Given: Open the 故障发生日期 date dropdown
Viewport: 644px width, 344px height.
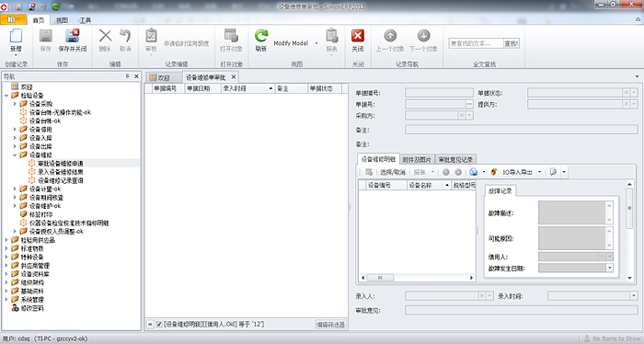Looking at the screenshot, I should click(609, 268).
